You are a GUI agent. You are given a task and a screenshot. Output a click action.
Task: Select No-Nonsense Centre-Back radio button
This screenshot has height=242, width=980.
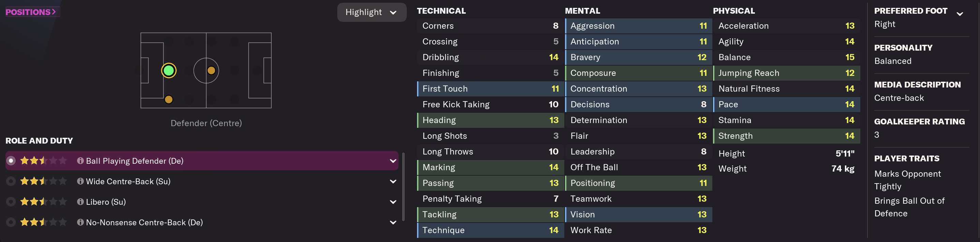tap(11, 222)
